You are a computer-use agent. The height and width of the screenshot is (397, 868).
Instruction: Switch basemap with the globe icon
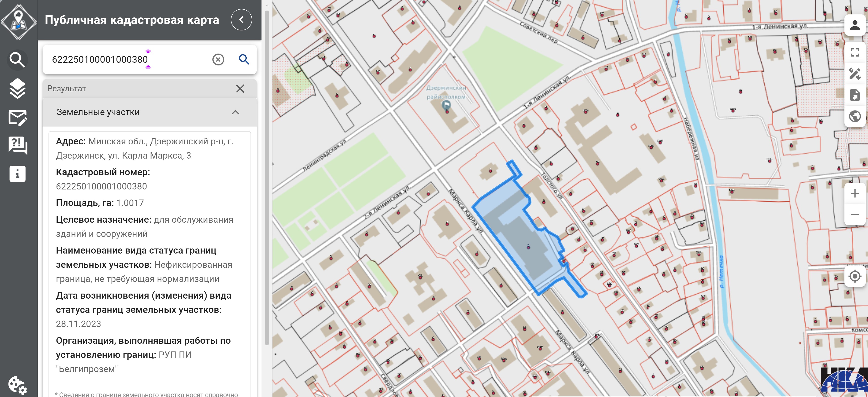[x=855, y=116]
